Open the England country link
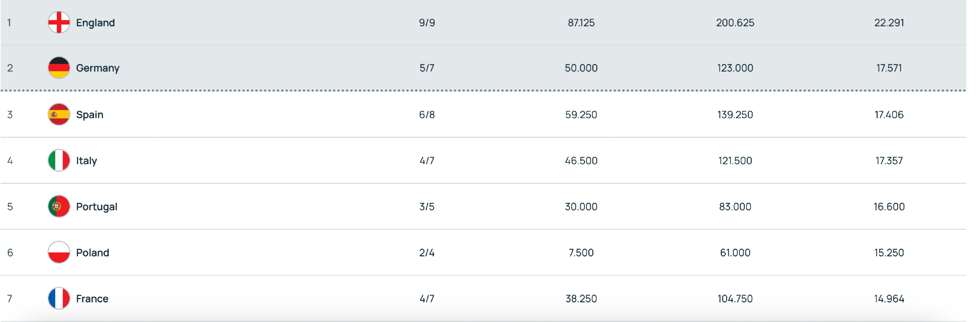Screen dimensions: 980x322 pos(95,23)
